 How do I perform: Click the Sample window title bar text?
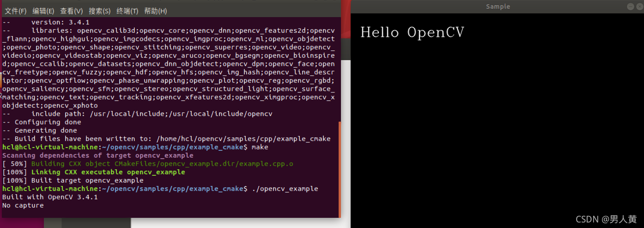coord(498,6)
